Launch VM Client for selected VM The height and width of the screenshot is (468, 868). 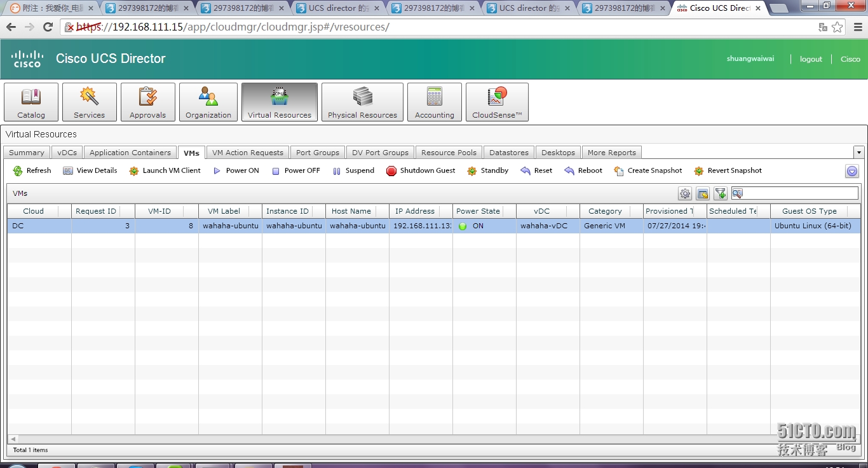(165, 170)
